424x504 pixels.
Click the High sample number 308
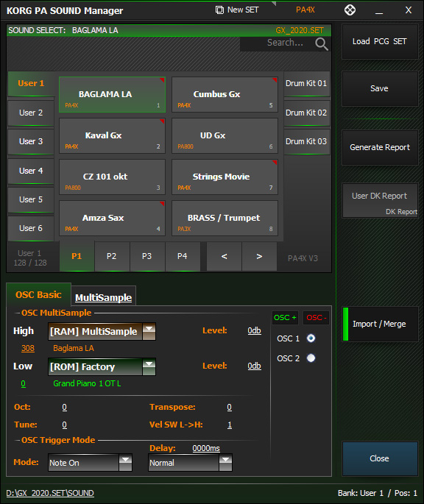pyautogui.click(x=28, y=348)
